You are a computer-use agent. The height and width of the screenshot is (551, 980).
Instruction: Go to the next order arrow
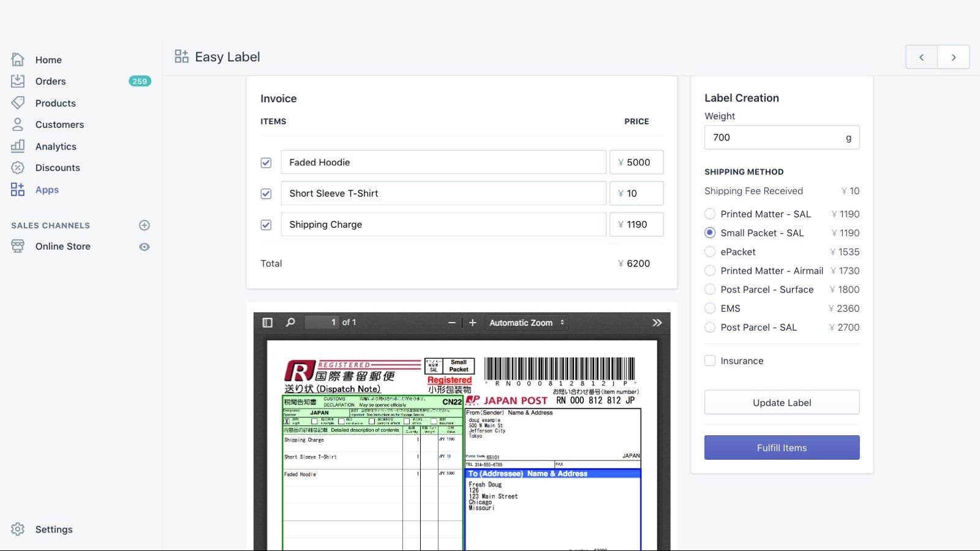click(953, 57)
